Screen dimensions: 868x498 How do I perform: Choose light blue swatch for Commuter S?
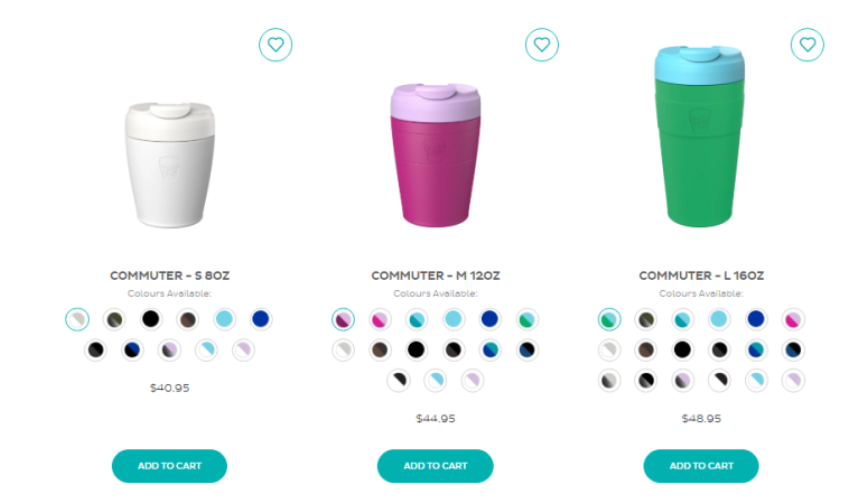224,319
